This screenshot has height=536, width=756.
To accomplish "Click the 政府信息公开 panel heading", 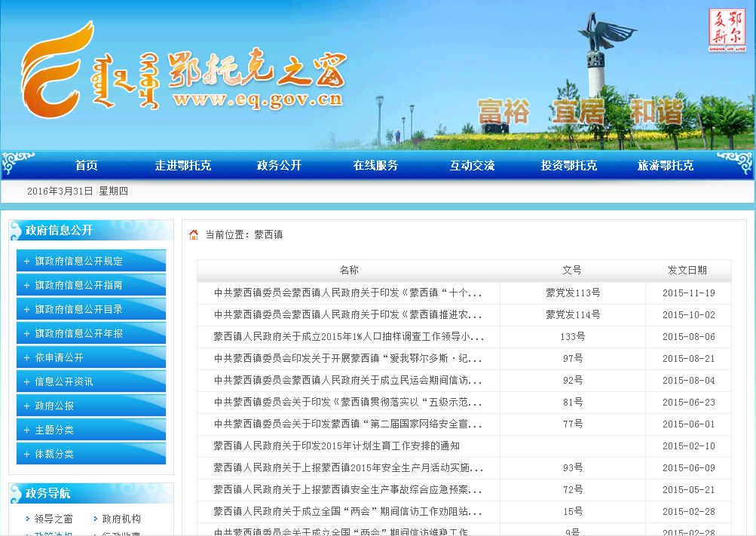I will click(x=59, y=231).
